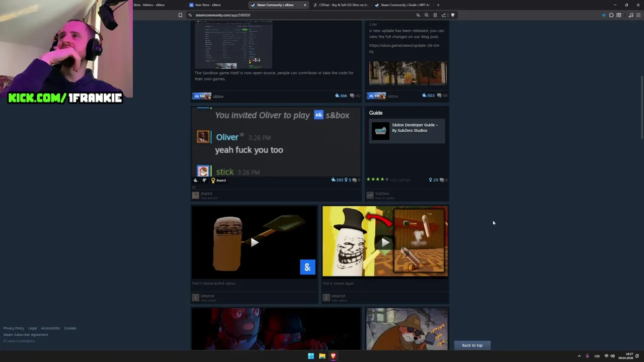
Task: Click the Back to top button
Action: click(x=472, y=345)
